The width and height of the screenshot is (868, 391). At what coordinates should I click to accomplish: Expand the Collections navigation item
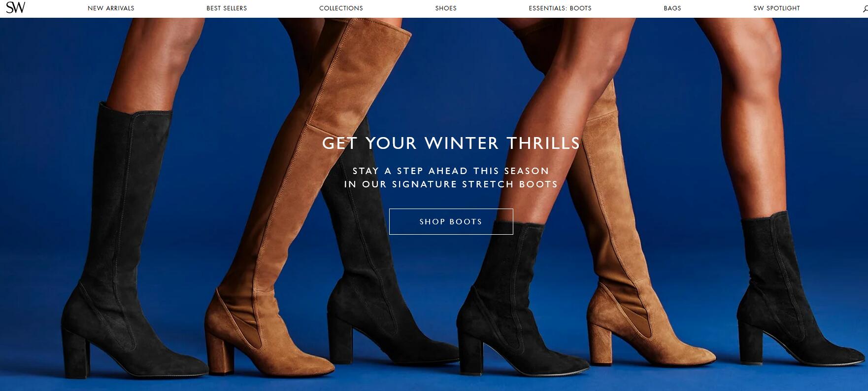pyautogui.click(x=341, y=8)
